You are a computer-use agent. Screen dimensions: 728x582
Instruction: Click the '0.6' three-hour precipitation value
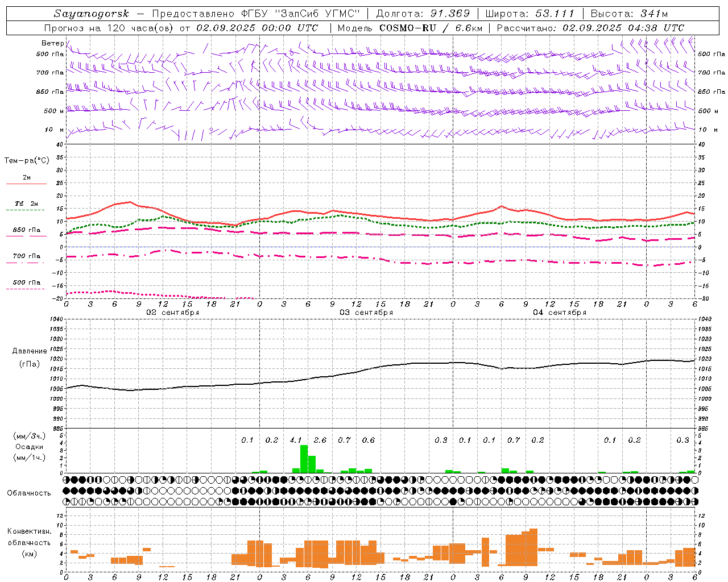click(369, 440)
